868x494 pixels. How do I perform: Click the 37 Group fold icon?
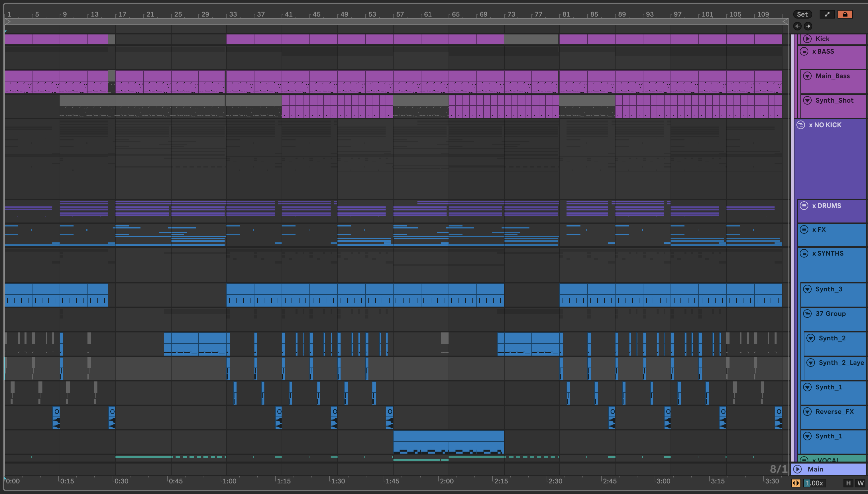pos(807,314)
